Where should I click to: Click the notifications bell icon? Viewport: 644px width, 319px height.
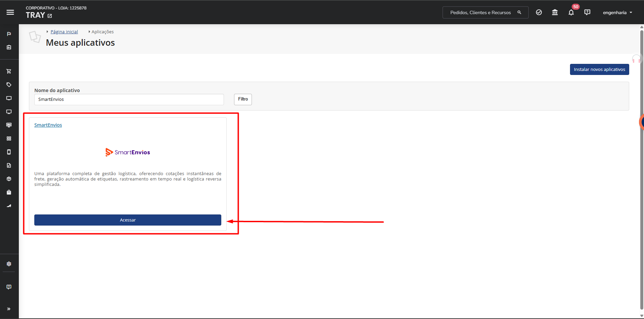(x=571, y=12)
